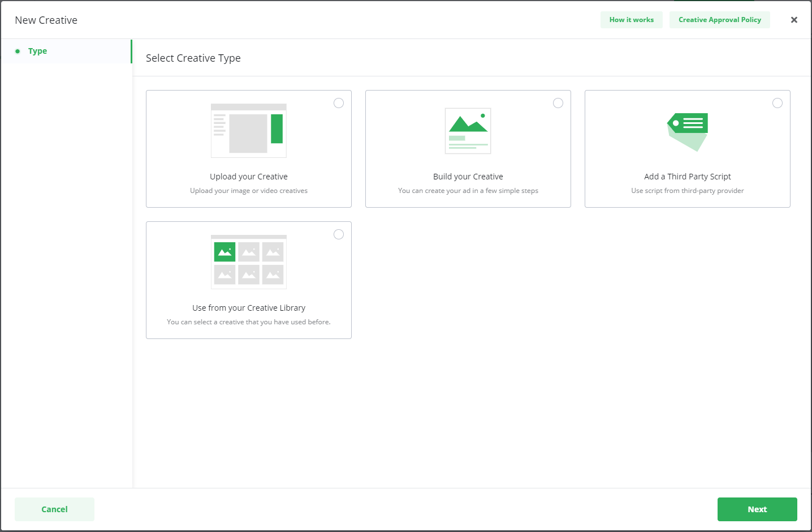The width and height of the screenshot is (812, 532).
Task: Click the Third Party Script tag icon
Action: (688, 131)
